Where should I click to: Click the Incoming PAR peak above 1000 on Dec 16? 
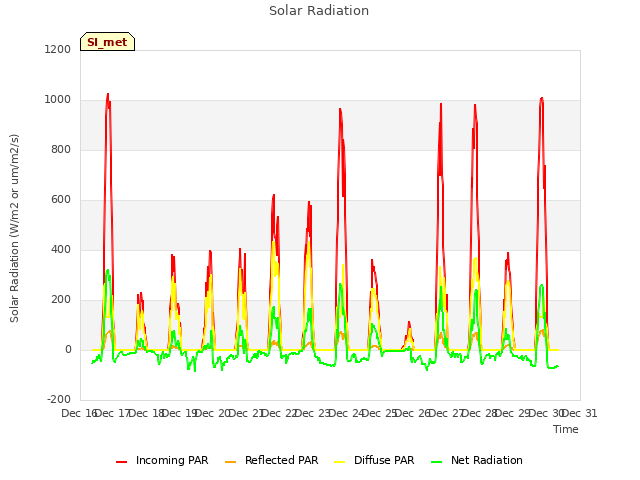(108, 94)
